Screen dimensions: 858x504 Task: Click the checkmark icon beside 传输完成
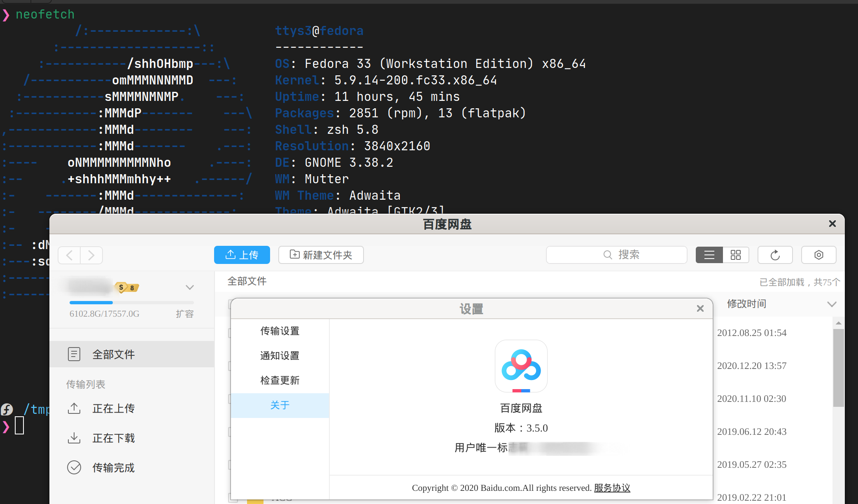[74, 467]
